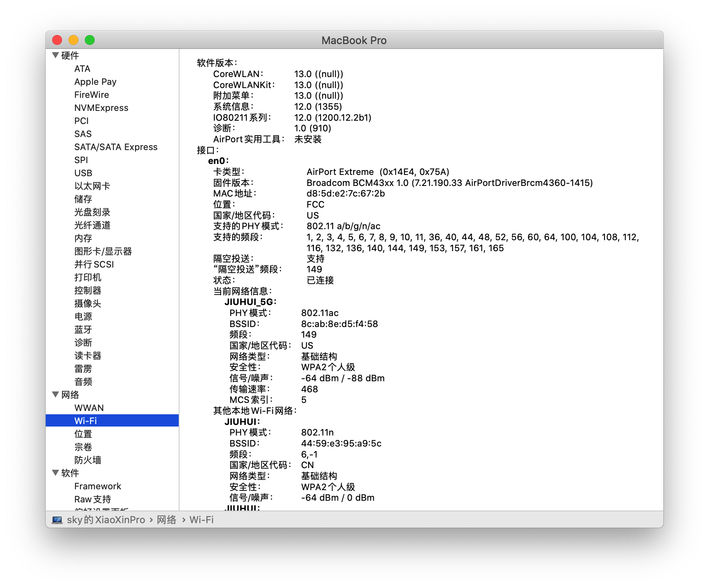Select SAS in the sidebar
The height and width of the screenshot is (588, 709).
(83, 134)
